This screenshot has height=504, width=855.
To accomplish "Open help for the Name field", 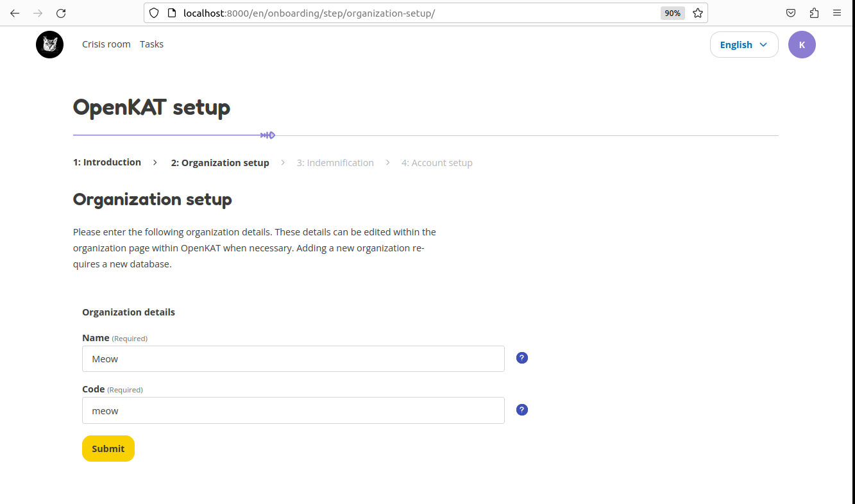I will [x=522, y=358].
